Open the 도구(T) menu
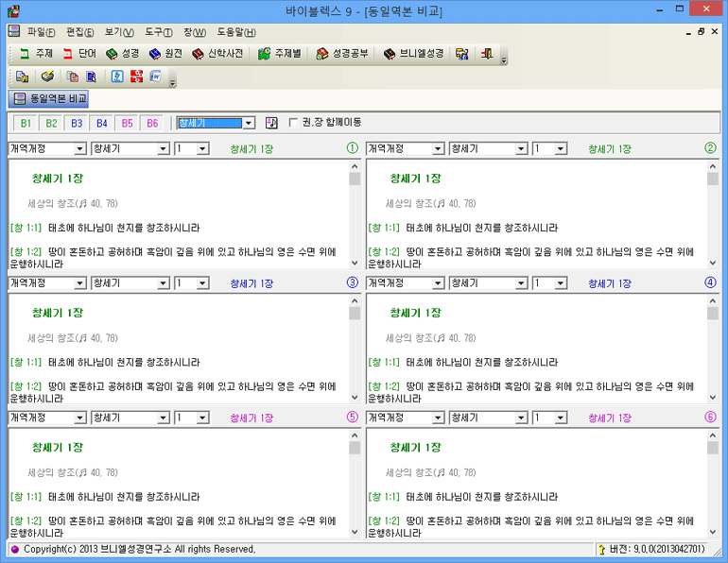Image resolution: width=728 pixels, height=563 pixels. click(159, 32)
